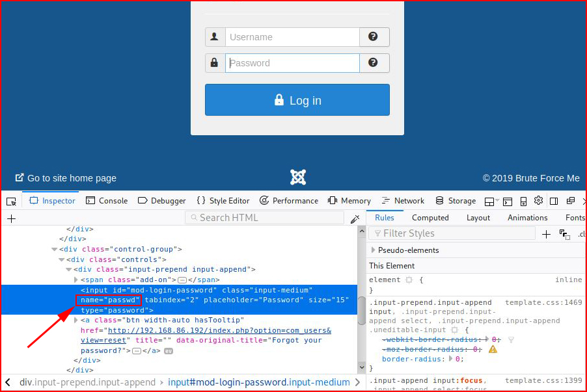The width and height of the screenshot is (587, 392).
Task: Follow the Go to site home page link
Action: point(66,178)
